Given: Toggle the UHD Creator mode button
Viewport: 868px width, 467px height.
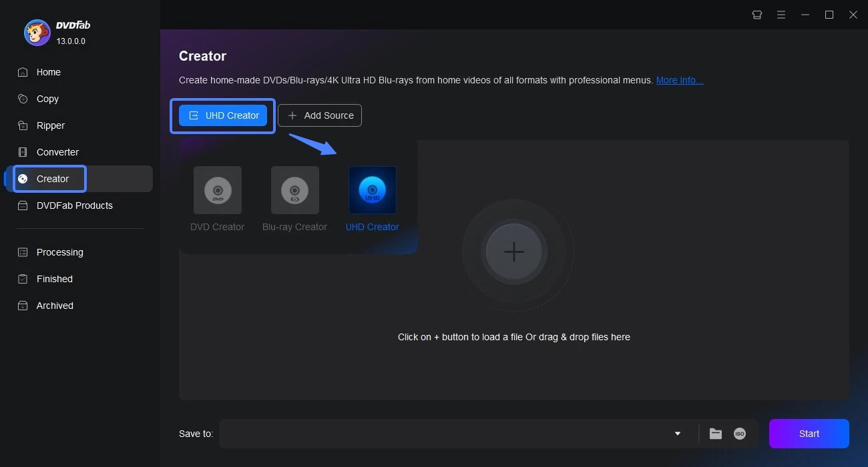Looking at the screenshot, I should pyautogui.click(x=222, y=115).
